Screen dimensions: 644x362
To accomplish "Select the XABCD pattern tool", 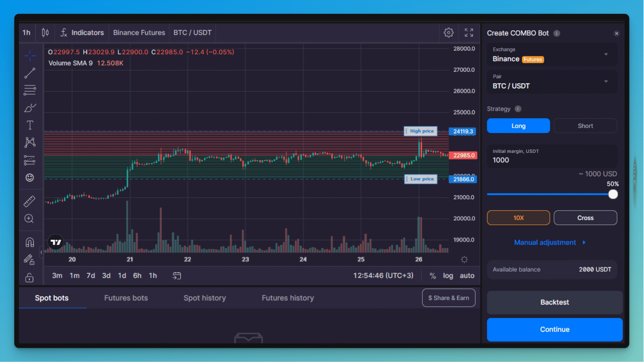I will [x=30, y=142].
